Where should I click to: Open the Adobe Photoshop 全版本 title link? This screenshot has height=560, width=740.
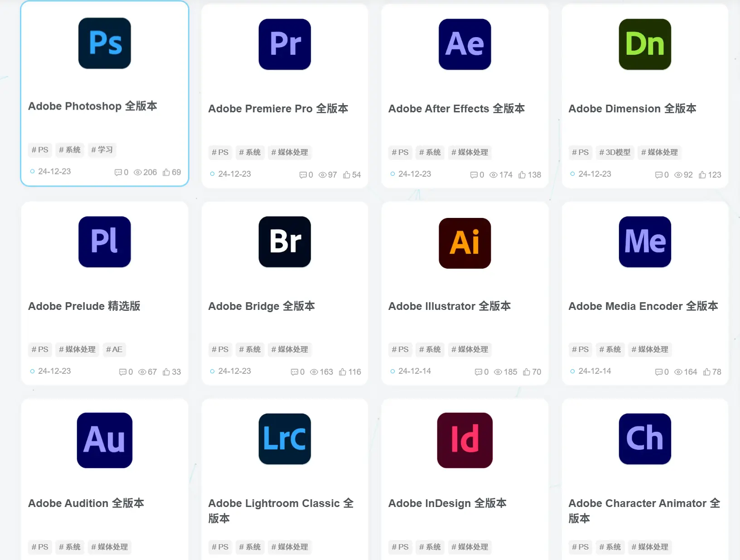point(92,106)
